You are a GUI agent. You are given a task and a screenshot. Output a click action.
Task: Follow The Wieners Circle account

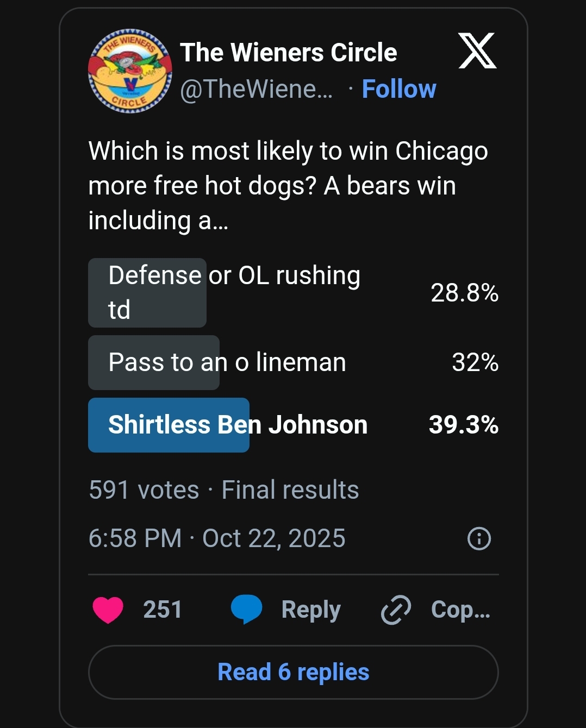399,89
